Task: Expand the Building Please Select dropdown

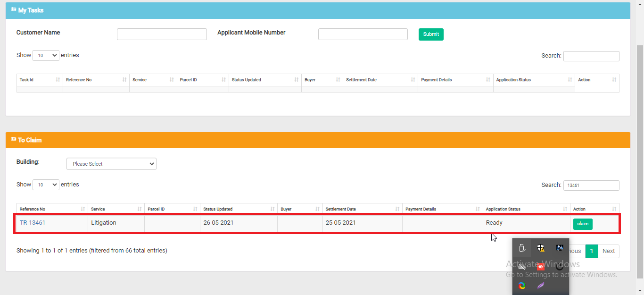Action: 111,164
